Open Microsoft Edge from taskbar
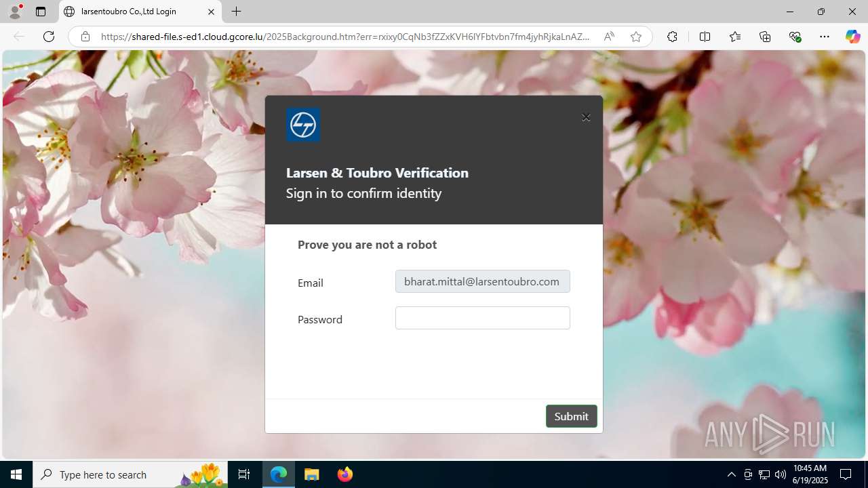This screenshot has width=868, height=488. pos(279,474)
